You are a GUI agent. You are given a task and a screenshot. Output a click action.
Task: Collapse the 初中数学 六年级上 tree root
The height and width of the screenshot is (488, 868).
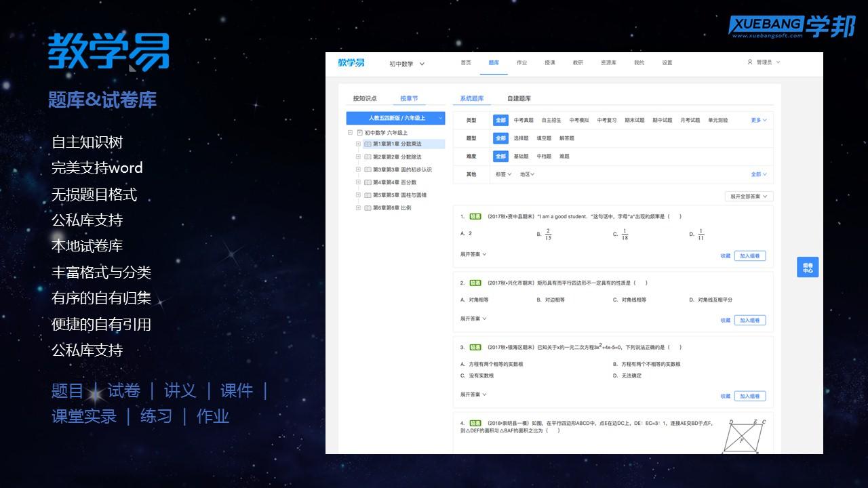tap(350, 133)
